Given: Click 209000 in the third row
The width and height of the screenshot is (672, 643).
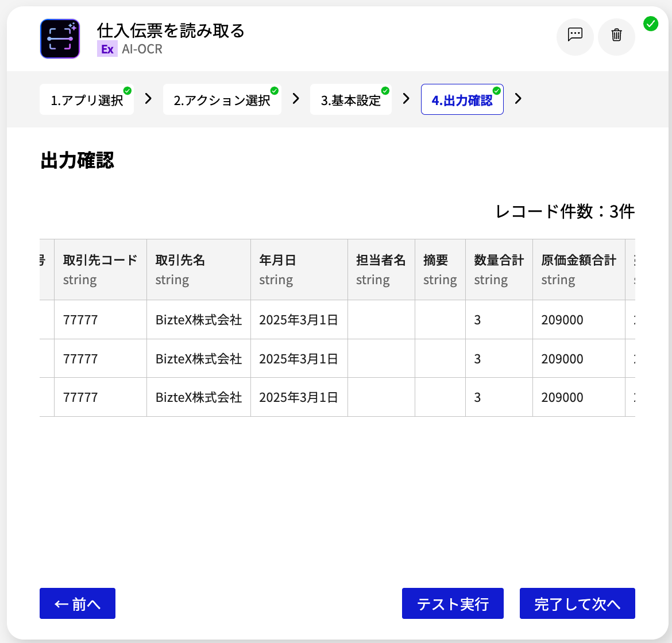Looking at the screenshot, I should [x=562, y=397].
